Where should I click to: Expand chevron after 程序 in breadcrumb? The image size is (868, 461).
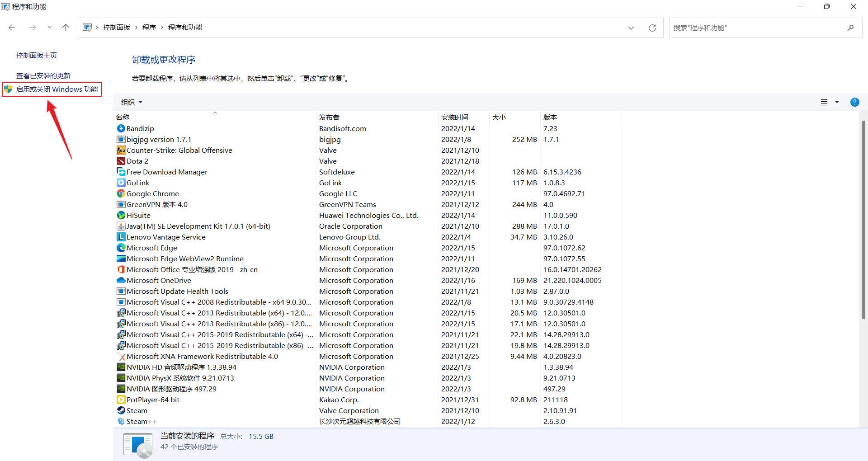[x=162, y=28]
